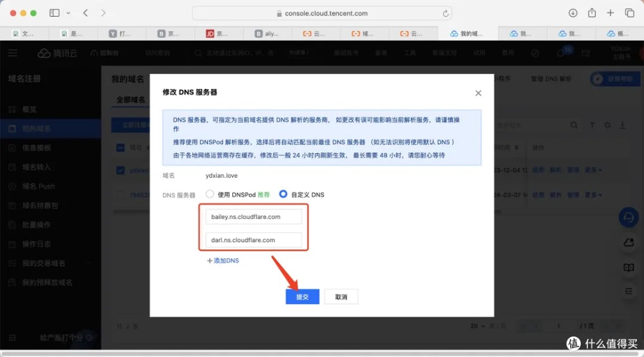The image size is (644, 357).
Task: Open 我的域名 in the sidebar
Action: click(x=50, y=129)
